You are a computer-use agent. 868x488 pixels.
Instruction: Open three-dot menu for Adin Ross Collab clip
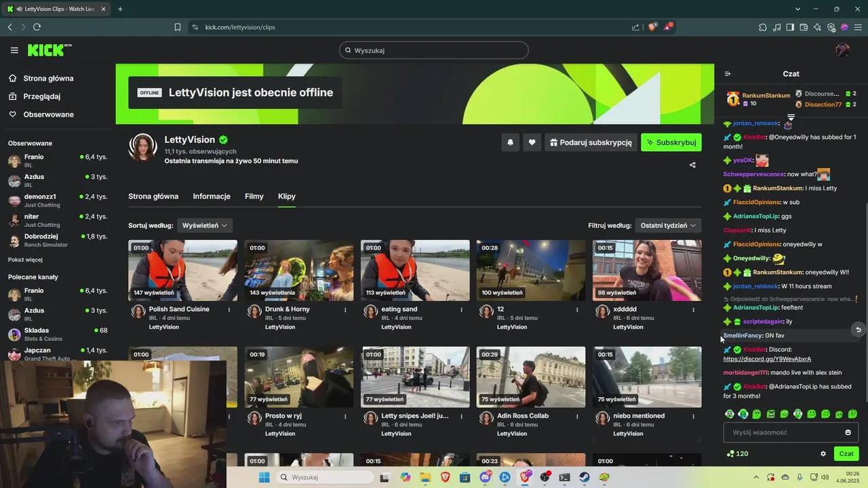[x=577, y=417]
